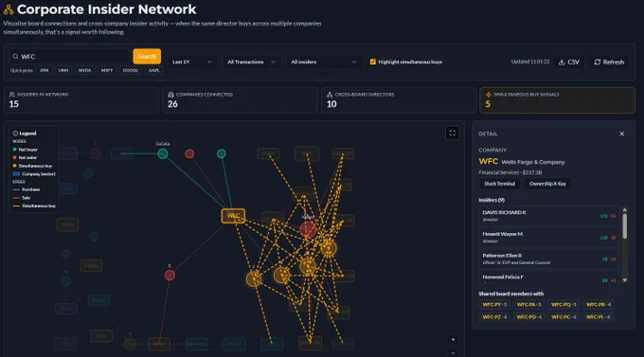Open the All insiders dropdown
The image size is (644, 357).
tap(324, 62)
